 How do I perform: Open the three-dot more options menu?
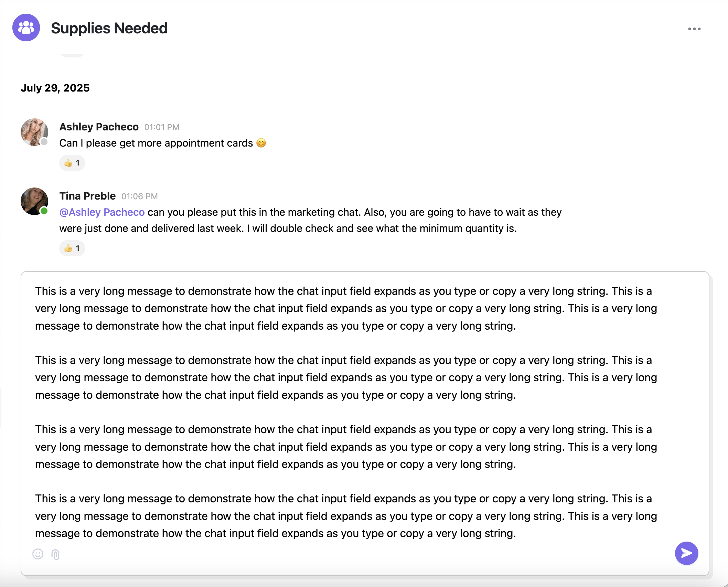pos(694,29)
